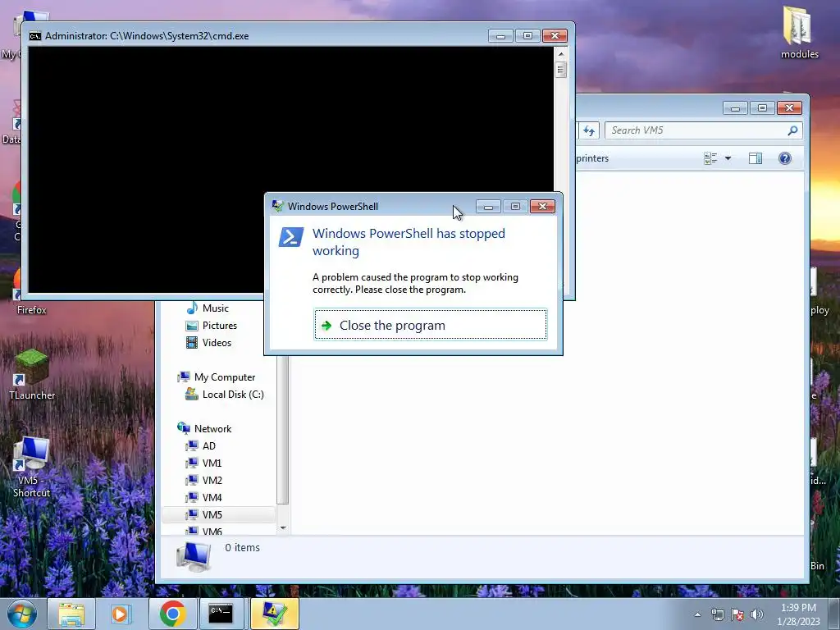Image resolution: width=840 pixels, height=630 pixels.
Task: Click the computer icon in Explorer details pane
Action: click(x=194, y=557)
